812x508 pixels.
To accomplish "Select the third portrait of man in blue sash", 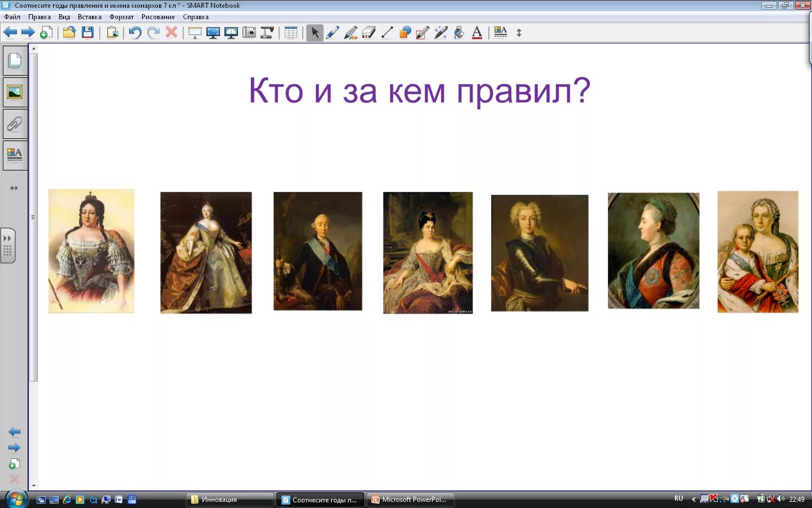I will click(318, 251).
